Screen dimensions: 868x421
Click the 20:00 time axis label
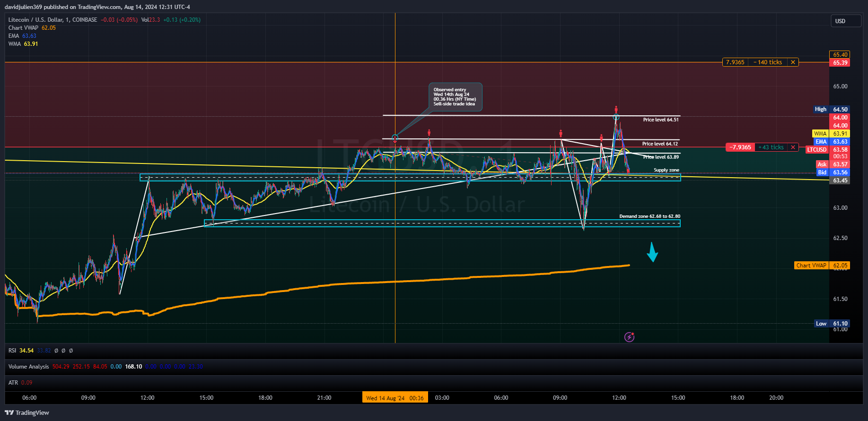pos(776,398)
